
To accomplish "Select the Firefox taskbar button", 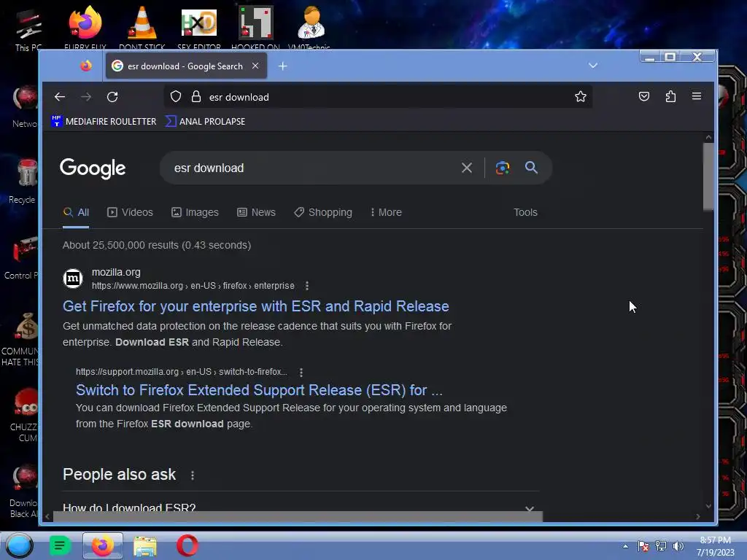I will coord(102,545).
